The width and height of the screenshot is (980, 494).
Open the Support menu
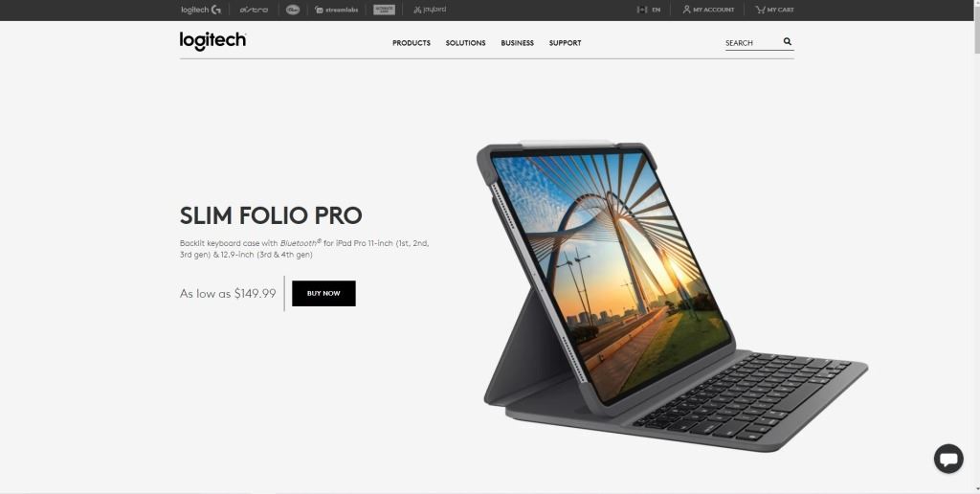[x=565, y=43]
